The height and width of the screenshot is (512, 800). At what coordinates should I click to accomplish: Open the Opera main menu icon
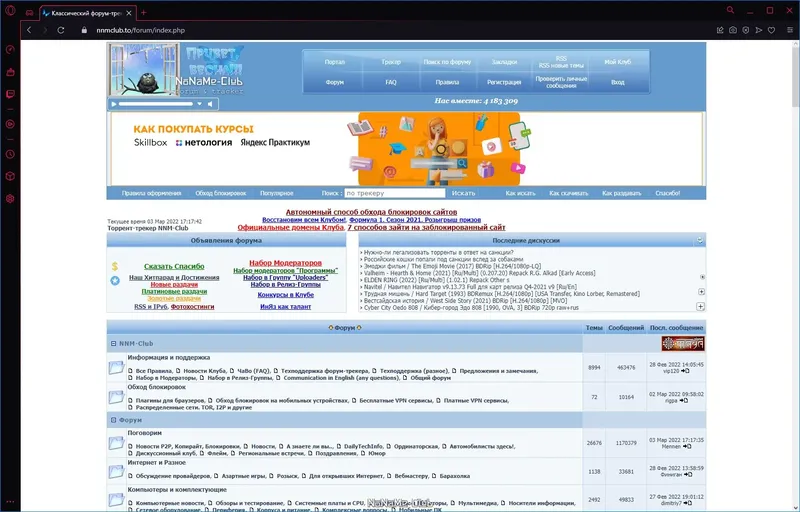click(10, 11)
